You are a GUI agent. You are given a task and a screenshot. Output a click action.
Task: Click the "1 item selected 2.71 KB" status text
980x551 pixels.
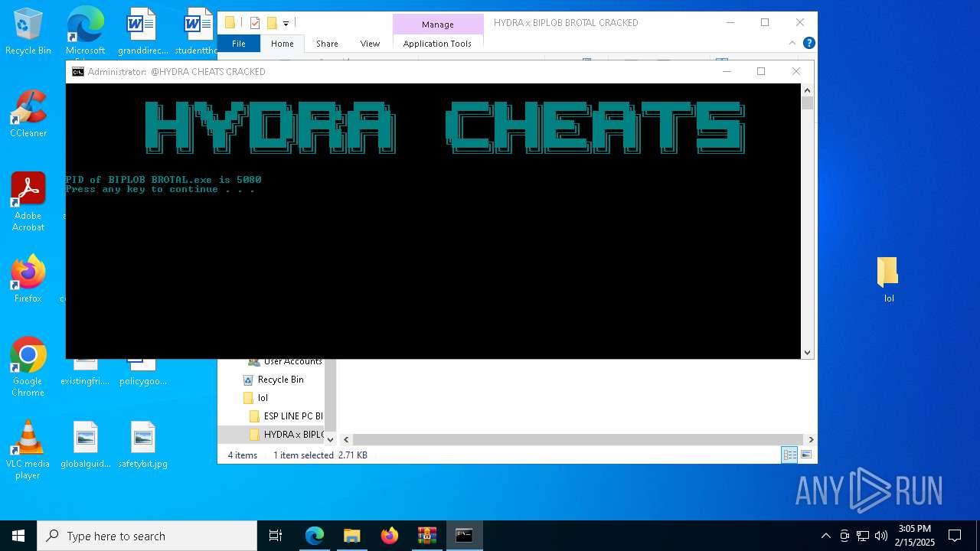tap(320, 455)
